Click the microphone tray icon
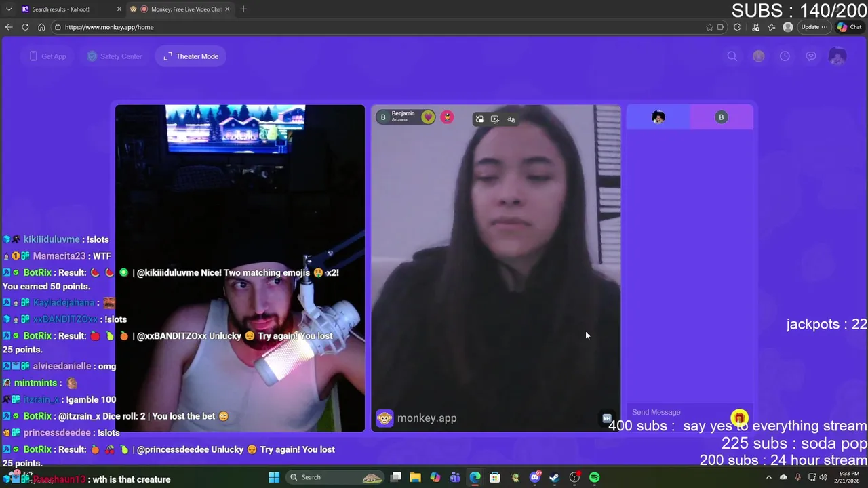Viewport: 868px width, 488px height. pyautogui.click(x=797, y=477)
